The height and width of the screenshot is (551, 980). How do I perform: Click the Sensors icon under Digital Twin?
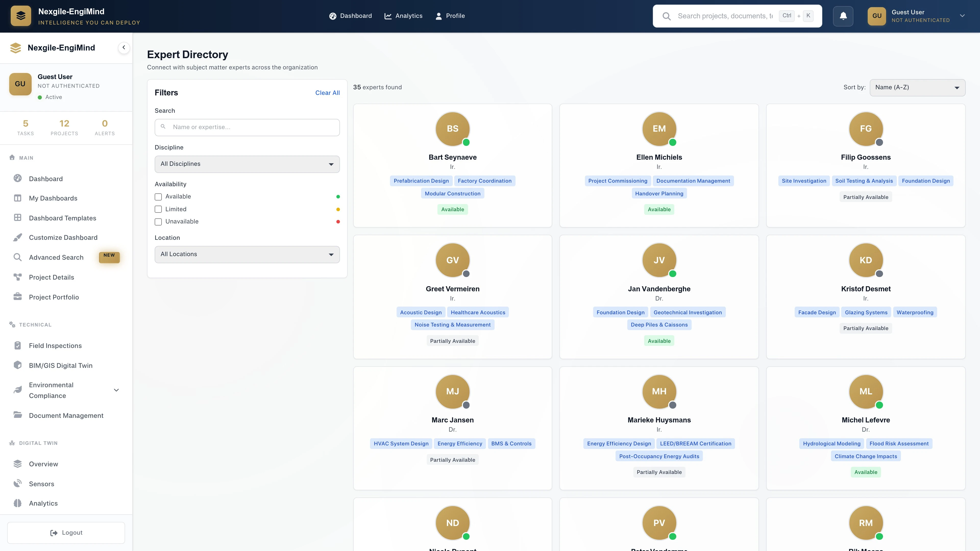pos(18,484)
